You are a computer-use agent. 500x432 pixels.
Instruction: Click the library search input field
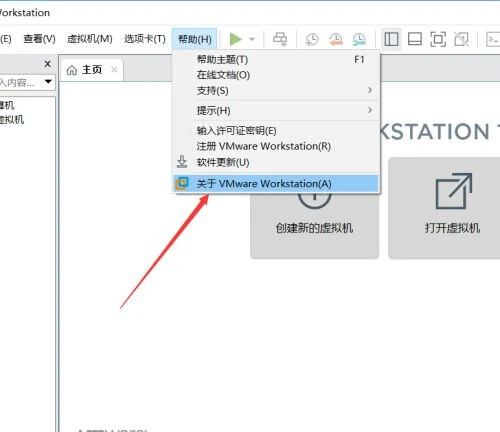pyautogui.click(x=21, y=82)
